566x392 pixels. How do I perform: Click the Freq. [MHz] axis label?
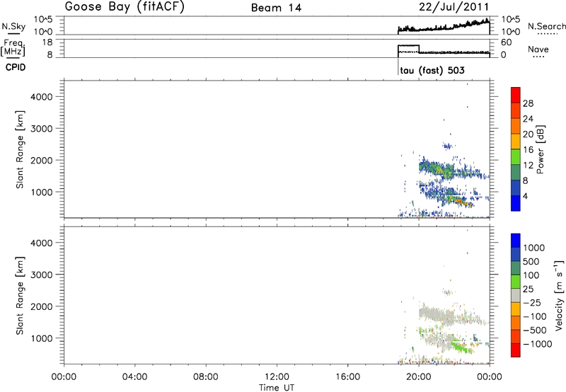pos(13,48)
